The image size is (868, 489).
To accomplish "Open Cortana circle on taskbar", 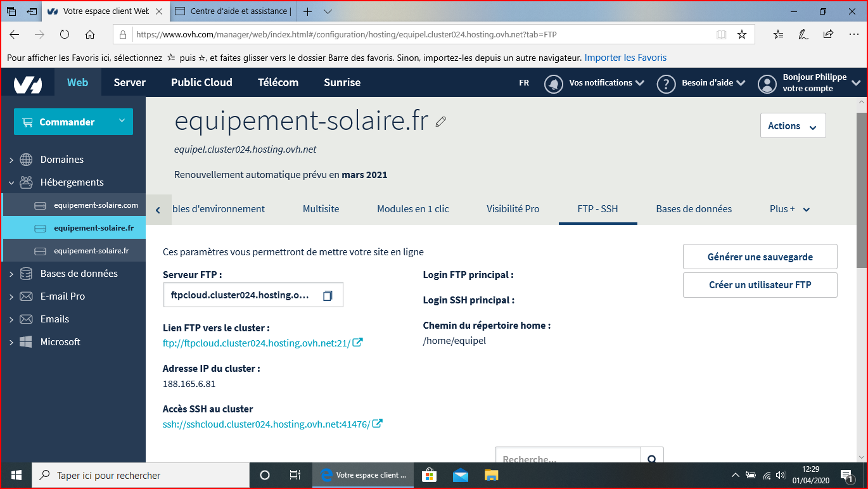I will pos(265,475).
